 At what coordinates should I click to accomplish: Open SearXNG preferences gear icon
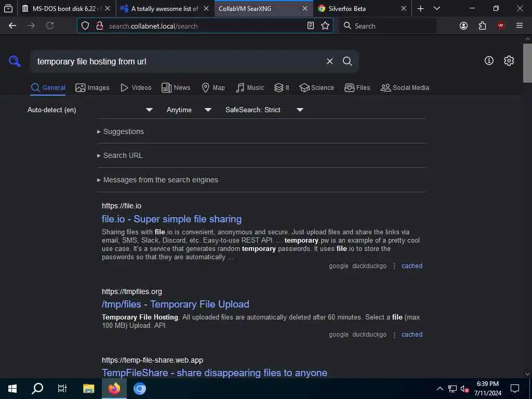pyautogui.click(x=509, y=61)
